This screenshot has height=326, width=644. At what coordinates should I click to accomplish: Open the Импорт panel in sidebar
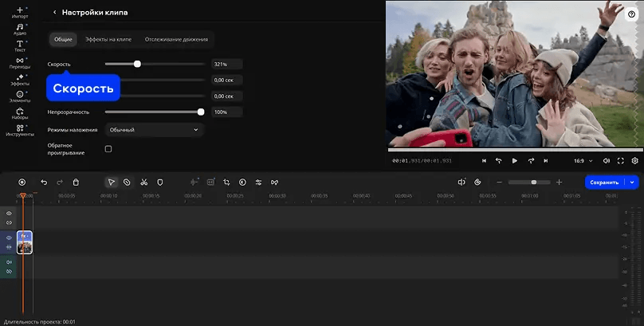(x=19, y=11)
